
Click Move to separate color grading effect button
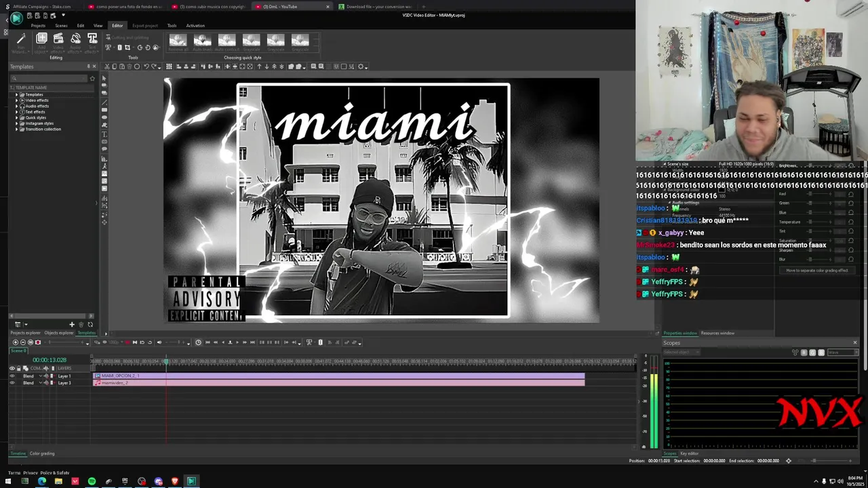[817, 270]
